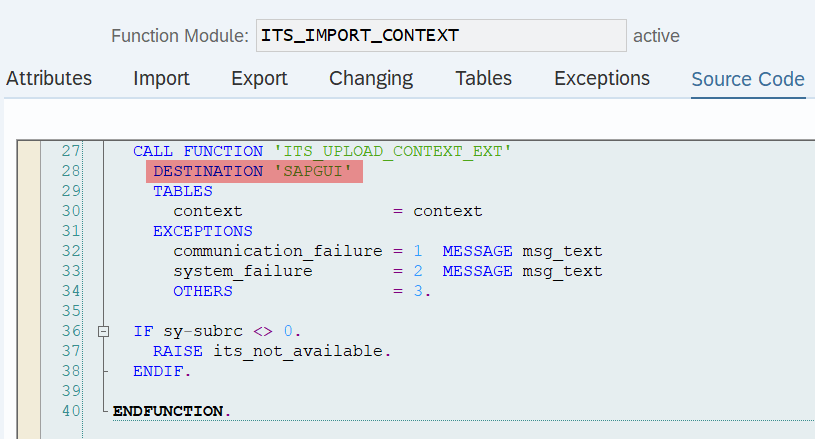Image resolution: width=815 pixels, height=439 pixels.
Task: Open the Export tab
Action: point(259,78)
